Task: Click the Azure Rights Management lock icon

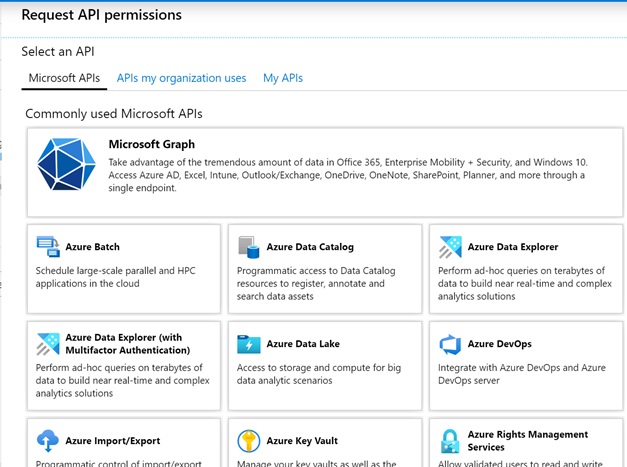Action: [x=450, y=441]
